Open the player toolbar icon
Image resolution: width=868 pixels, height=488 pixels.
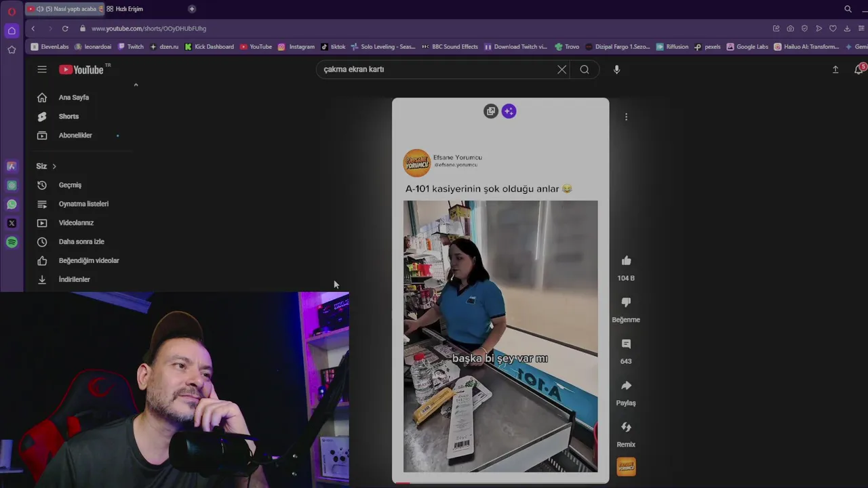point(818,28)
